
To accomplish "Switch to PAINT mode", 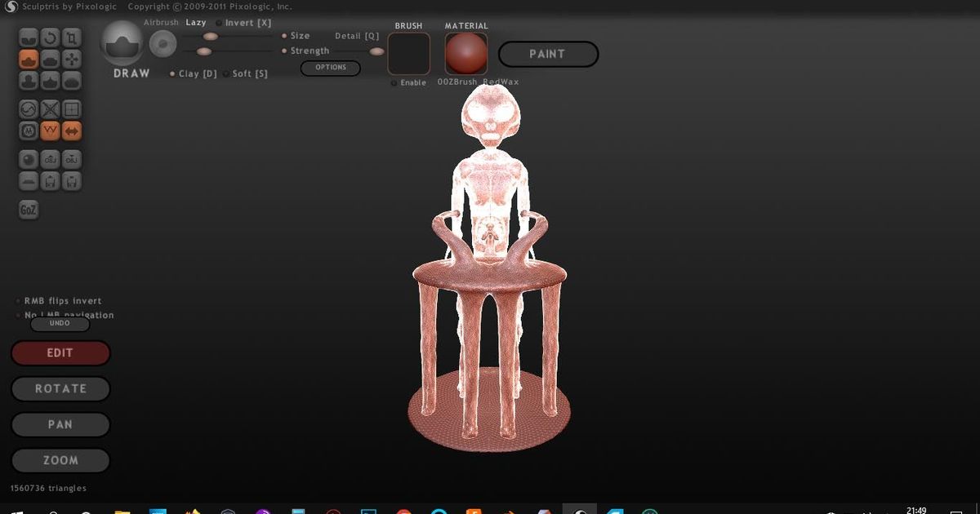I will (x=548, y=54).
